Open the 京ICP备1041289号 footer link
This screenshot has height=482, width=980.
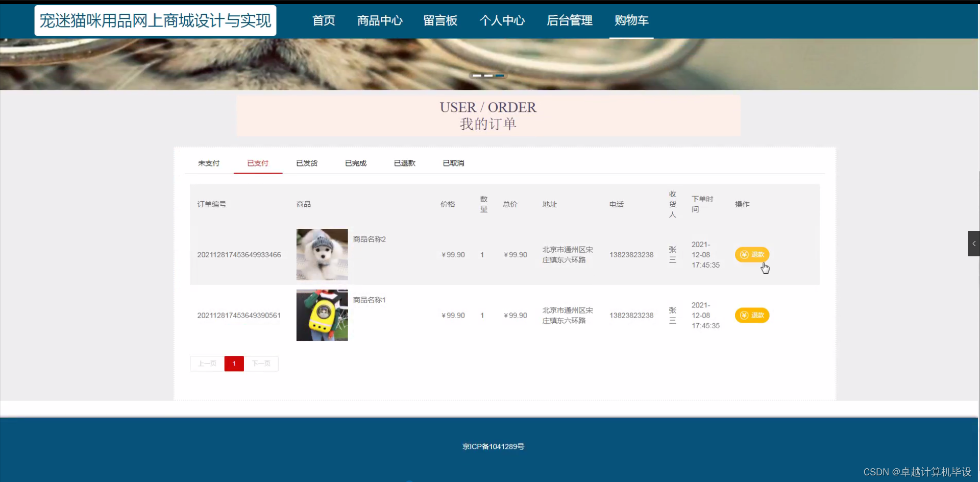click(x=493, y=446)
